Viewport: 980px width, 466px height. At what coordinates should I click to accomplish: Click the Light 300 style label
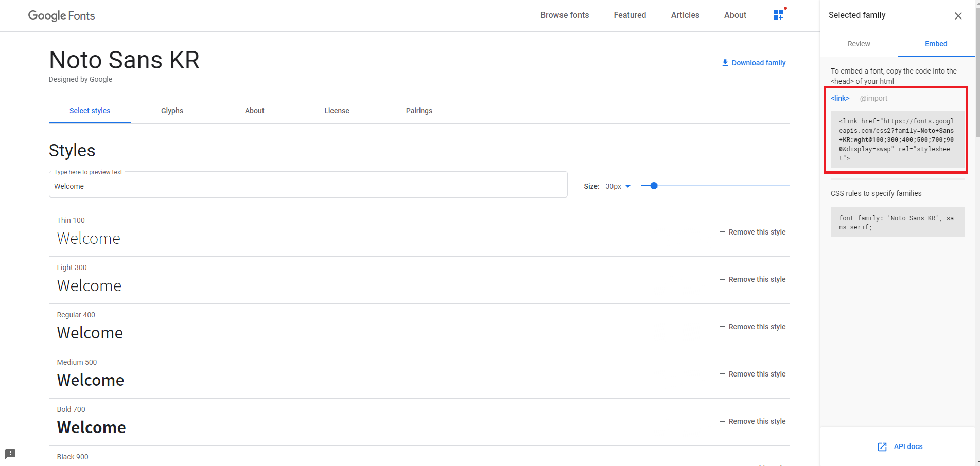tap(72, 267)
